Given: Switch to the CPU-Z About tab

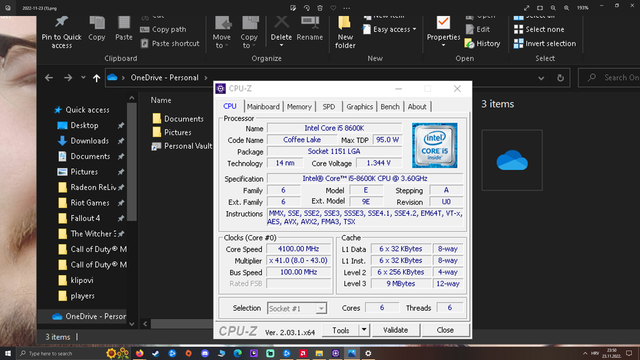Looking at the screenshot, I should (x=417, y=107).
